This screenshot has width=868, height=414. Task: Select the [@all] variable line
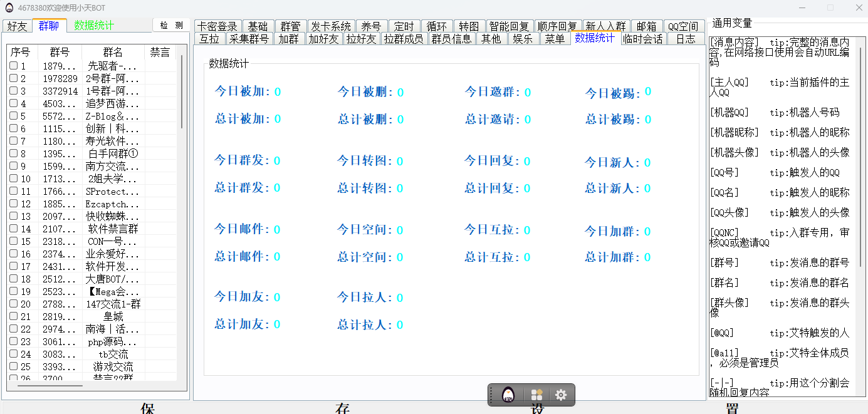[779, 358]
